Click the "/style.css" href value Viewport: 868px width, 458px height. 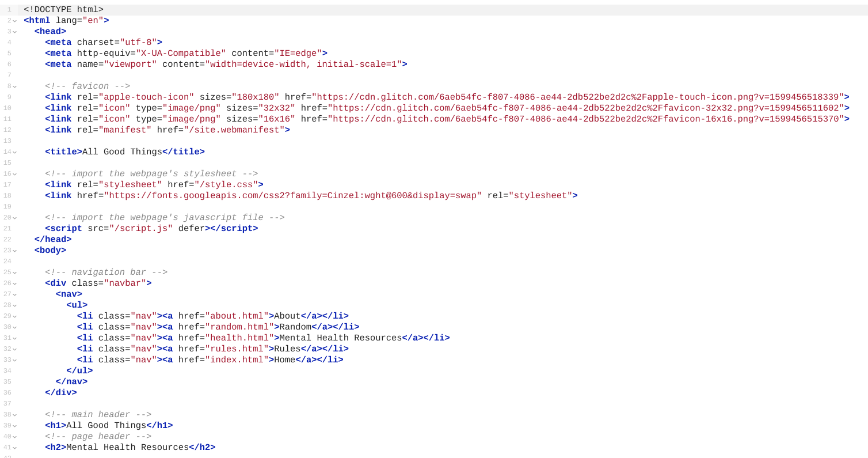pyautogui.click(x=226, y=185)
